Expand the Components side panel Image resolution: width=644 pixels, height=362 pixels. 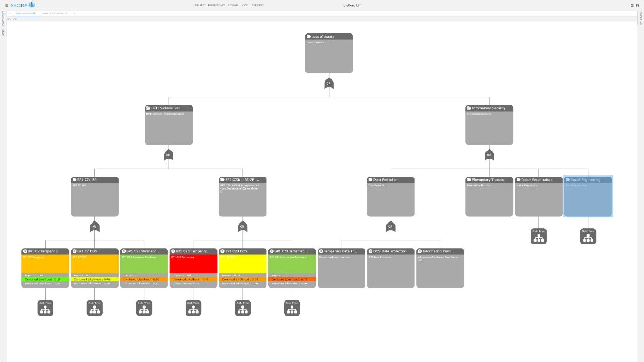click(x=3, y=20)
